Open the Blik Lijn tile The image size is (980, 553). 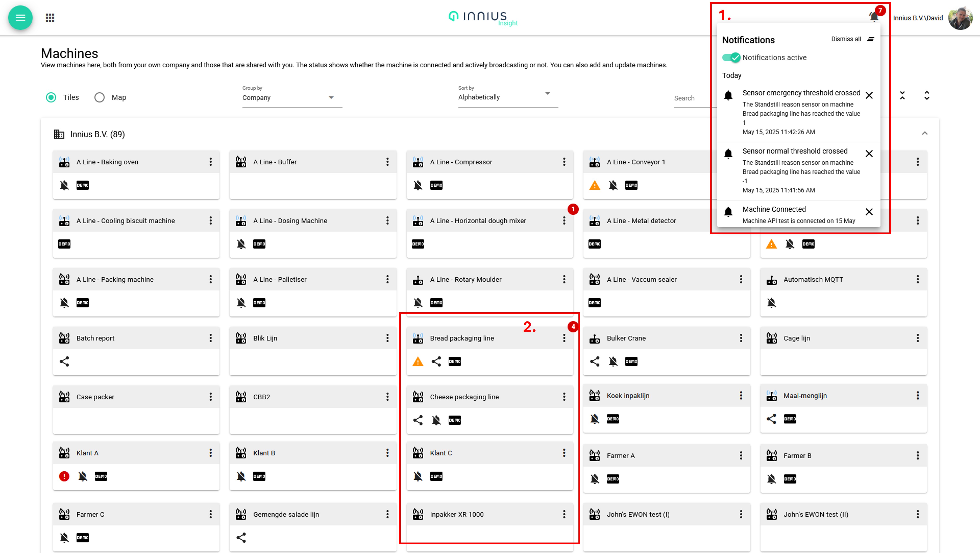pos(313,351)
